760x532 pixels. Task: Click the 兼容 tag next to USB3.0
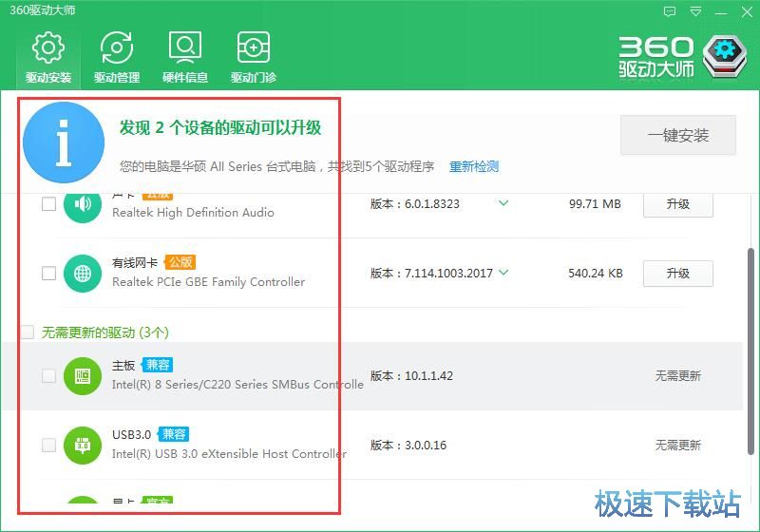[x=174, y=434]
